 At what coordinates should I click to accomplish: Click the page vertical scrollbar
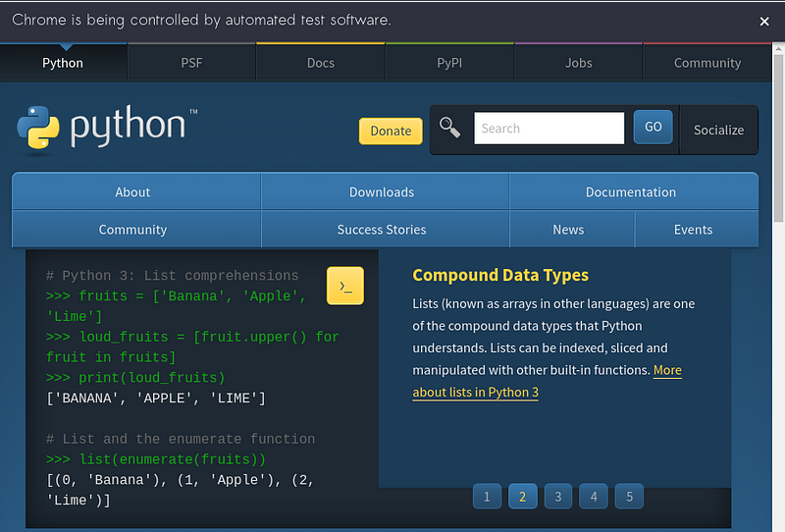778,137
